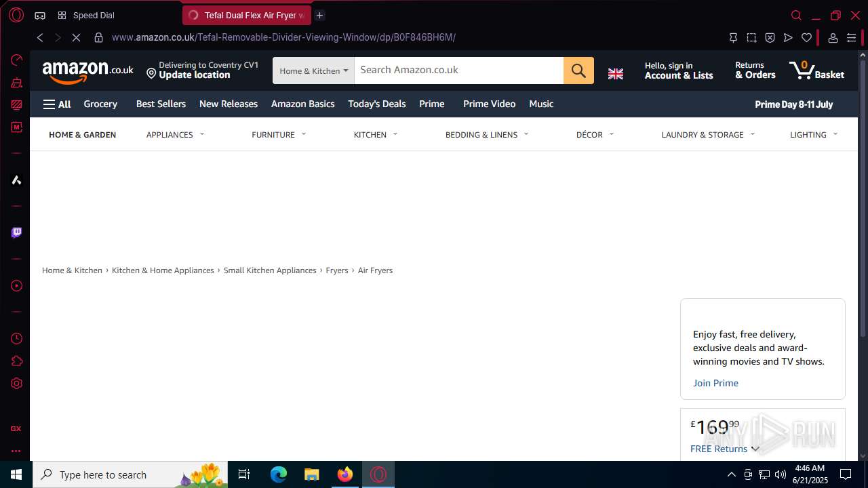This screenshot has height=488, width=868.
Task: Go back to the previous page
Action: [x=40, y=37]
